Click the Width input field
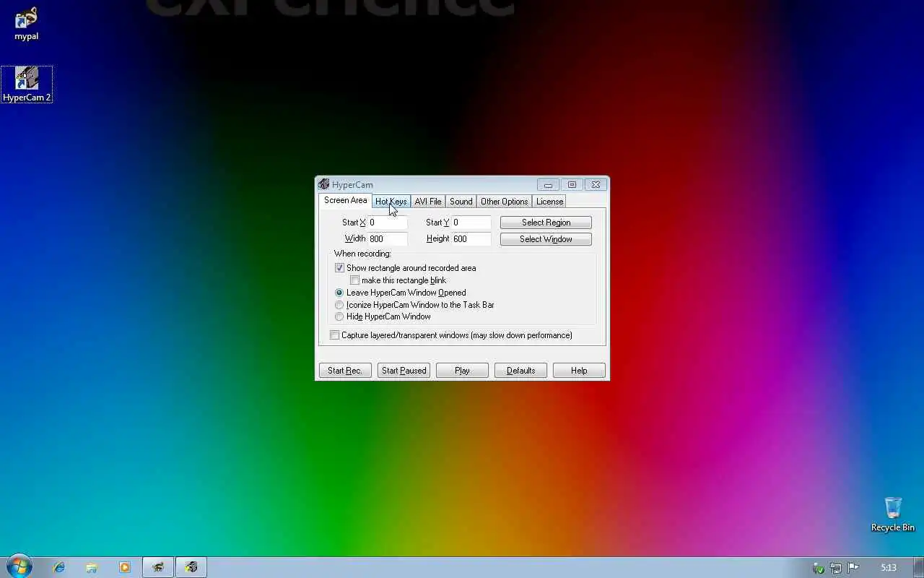 (x=388, y=238)
